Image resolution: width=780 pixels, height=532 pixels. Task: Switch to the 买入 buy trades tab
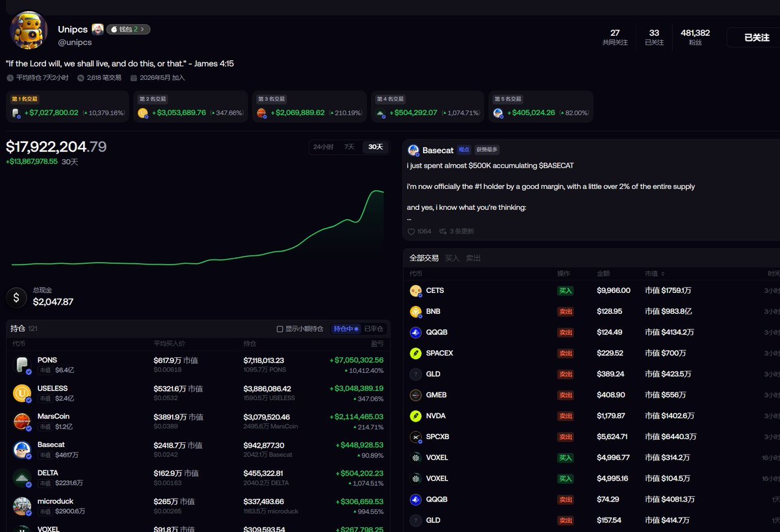point(452,258)
